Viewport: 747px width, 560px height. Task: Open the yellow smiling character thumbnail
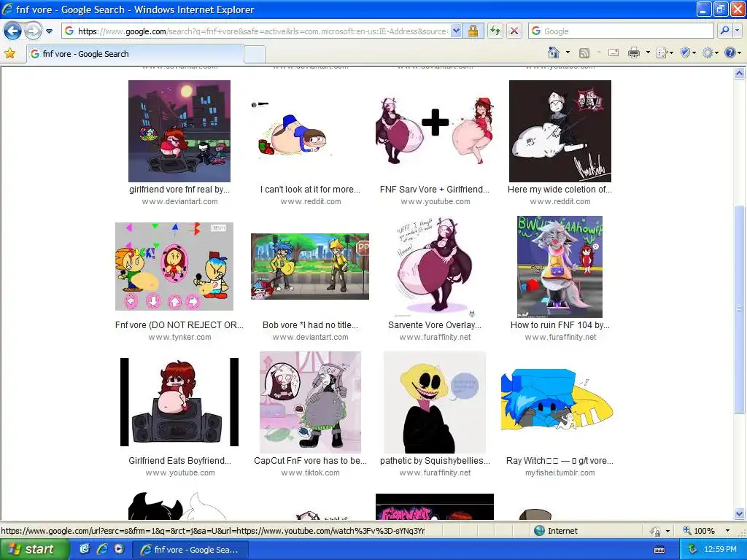tap(435, 402)
